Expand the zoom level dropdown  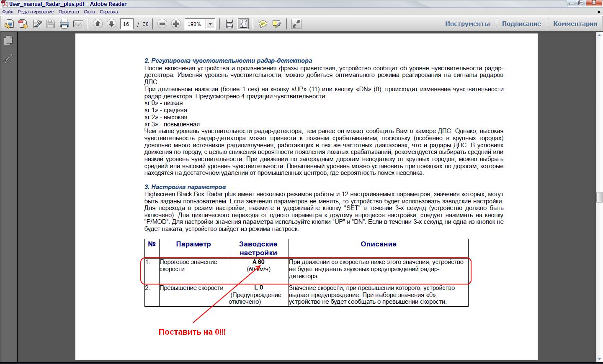point(211,24)
